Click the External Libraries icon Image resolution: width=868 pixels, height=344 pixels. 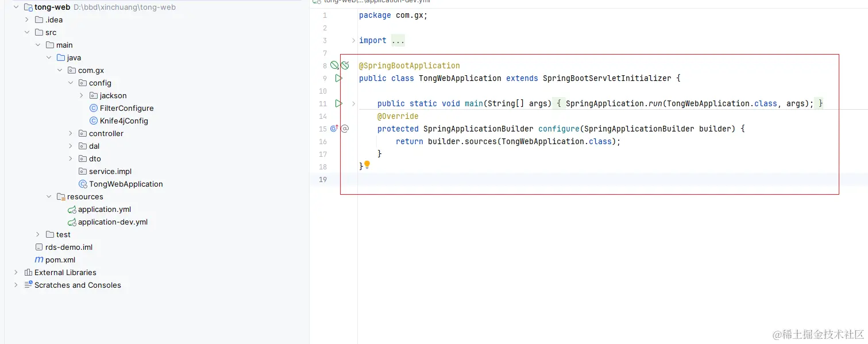click(28, 273)
